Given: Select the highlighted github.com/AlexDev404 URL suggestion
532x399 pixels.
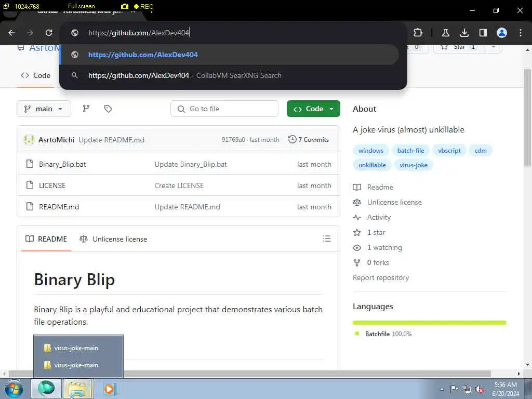Looking at the screenshot, I should coord(229,55).
